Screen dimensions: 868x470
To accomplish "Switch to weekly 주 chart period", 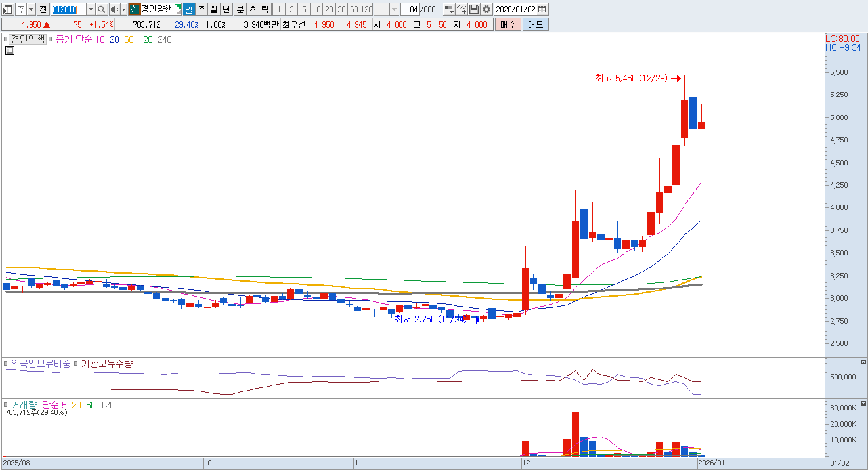I will 202,9.
